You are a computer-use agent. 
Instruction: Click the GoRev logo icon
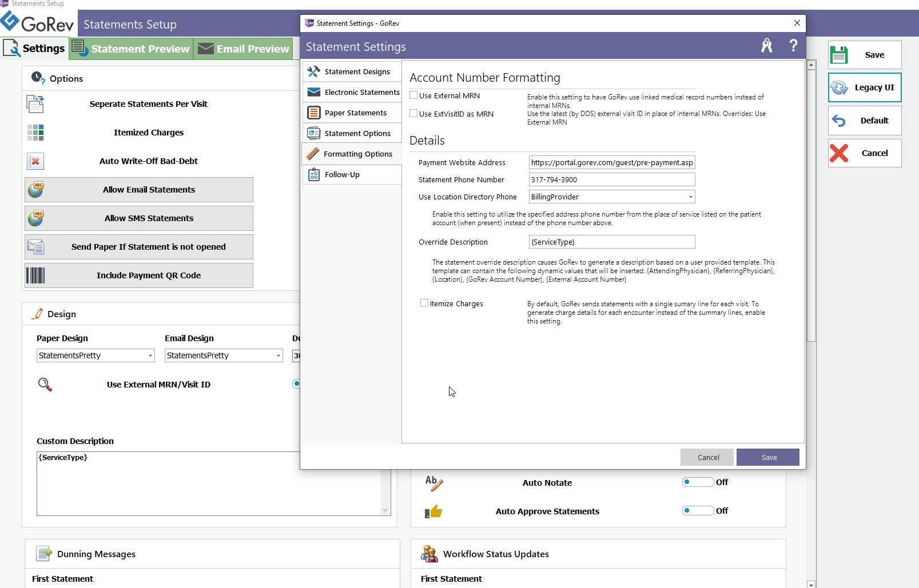[x=10, y=21]
